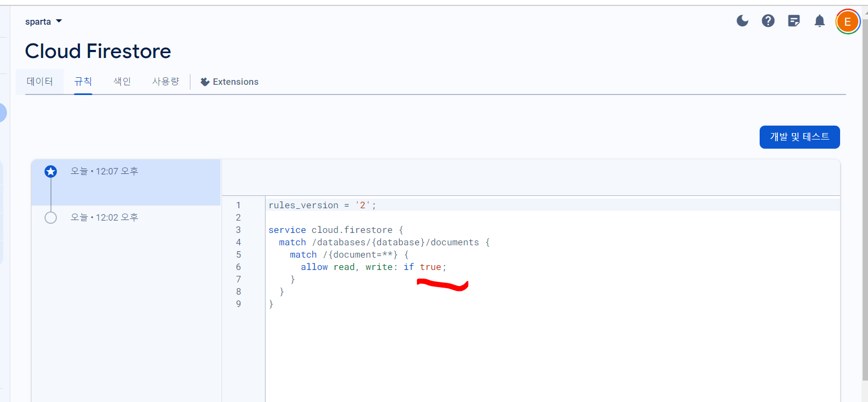Click the 'match /databases/{database}/documents' line
868x402 pixels.
click(x=384, y=242)
